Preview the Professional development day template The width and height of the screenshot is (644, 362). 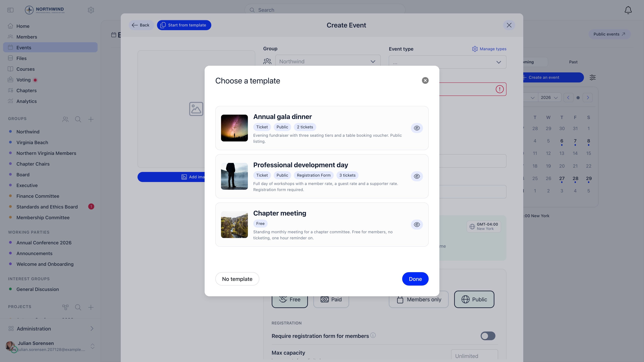point(417,176)
